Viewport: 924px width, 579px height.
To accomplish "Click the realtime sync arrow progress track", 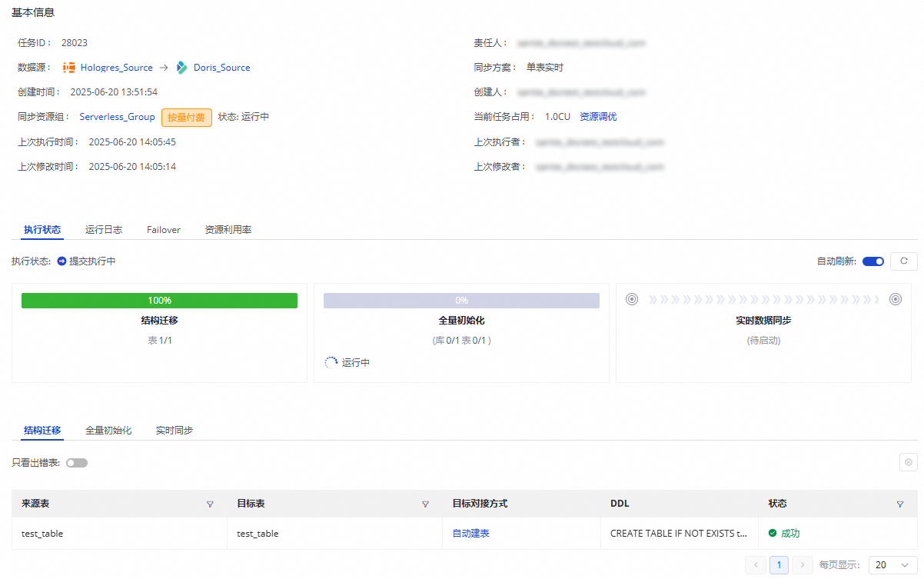I will click(763, 300).
